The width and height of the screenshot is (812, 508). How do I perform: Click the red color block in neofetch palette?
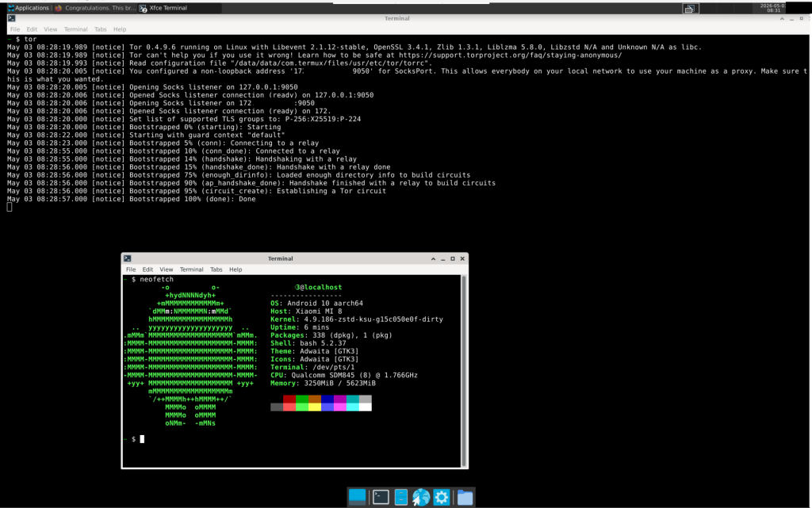pos(289,399)
